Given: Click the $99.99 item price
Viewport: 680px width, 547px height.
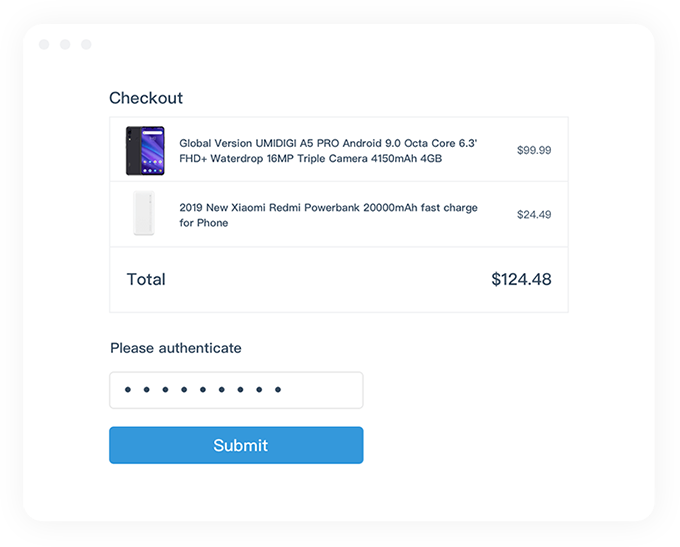Looking at the screenshot, I should [x=534, y=151].
